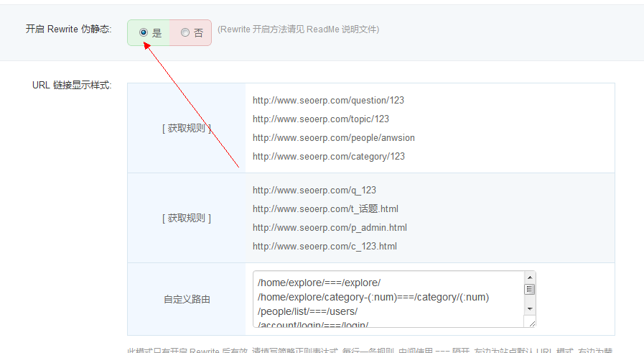Click the text area scrollbar thumb
644x353 pixels.
click(x=530, y=289)
